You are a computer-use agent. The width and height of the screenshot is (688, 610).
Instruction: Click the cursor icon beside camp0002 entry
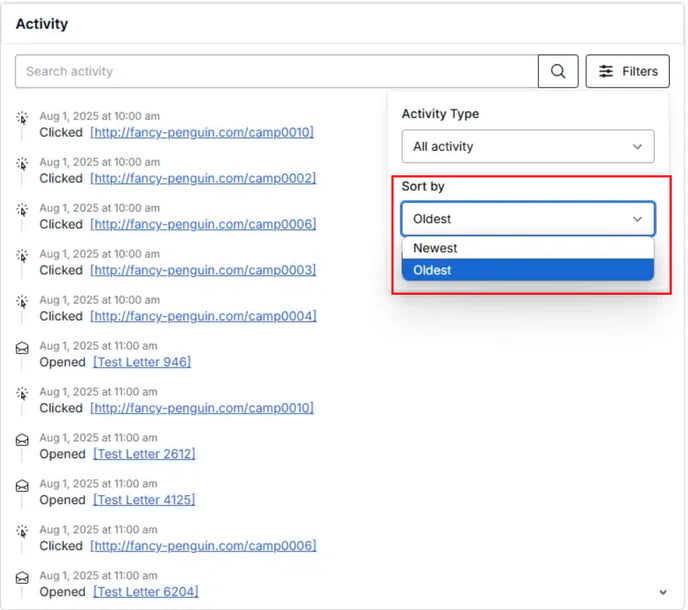tap(22, 164)
